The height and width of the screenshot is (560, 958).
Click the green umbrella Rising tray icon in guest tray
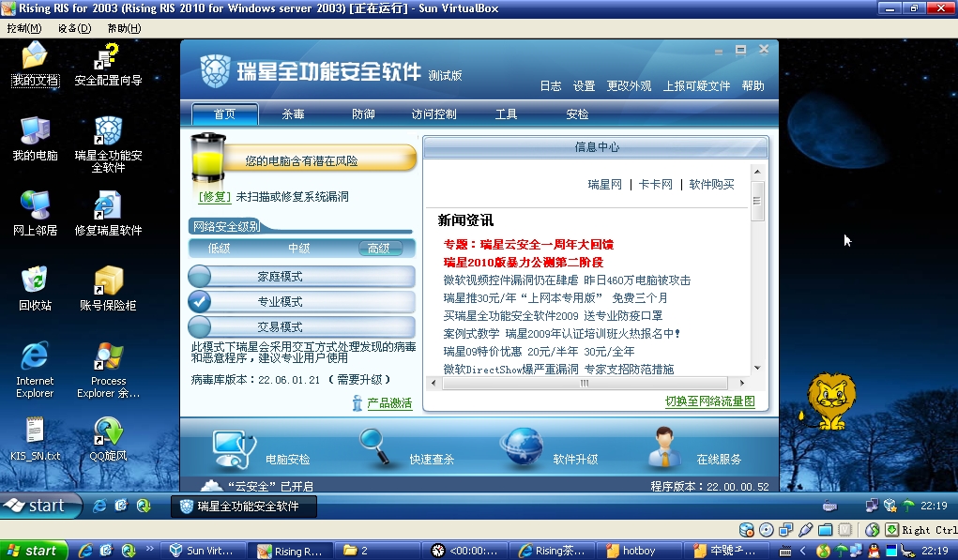pos(908,506)
